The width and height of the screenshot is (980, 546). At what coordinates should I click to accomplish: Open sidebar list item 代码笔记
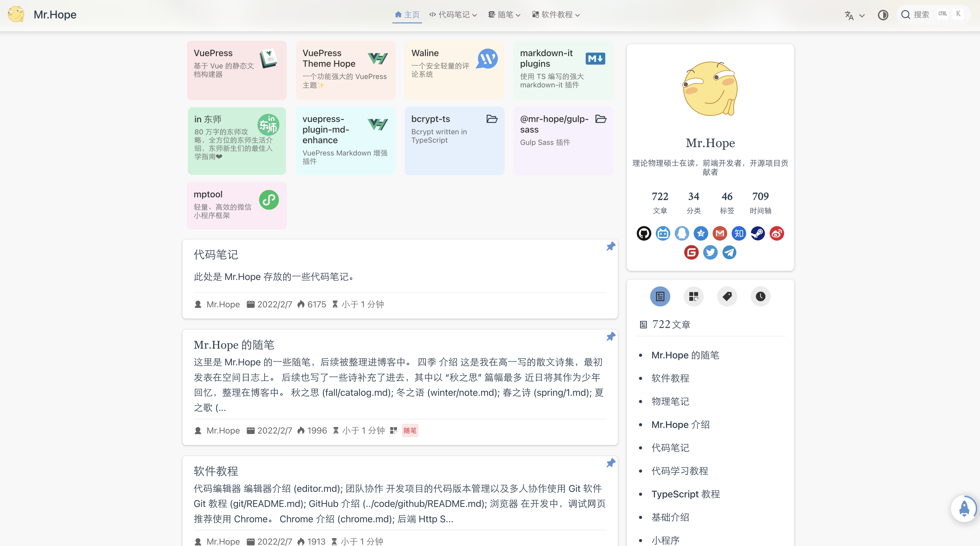(x=670, y=448)
